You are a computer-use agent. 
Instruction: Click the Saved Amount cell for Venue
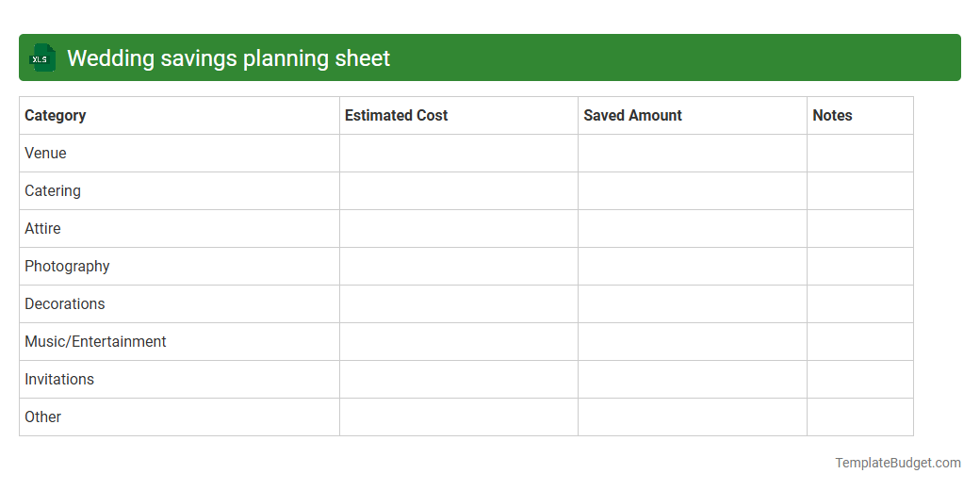[x=693, y=153]
